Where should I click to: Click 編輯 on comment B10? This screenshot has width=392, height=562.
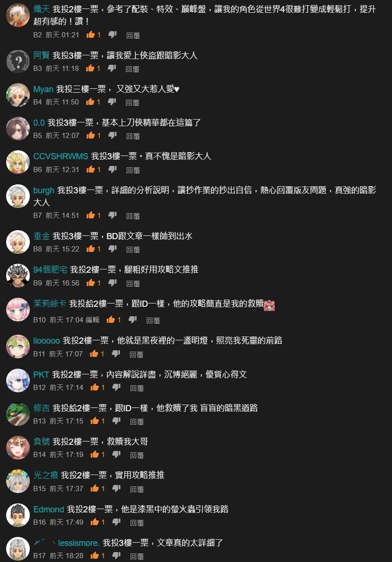point(93,320)
